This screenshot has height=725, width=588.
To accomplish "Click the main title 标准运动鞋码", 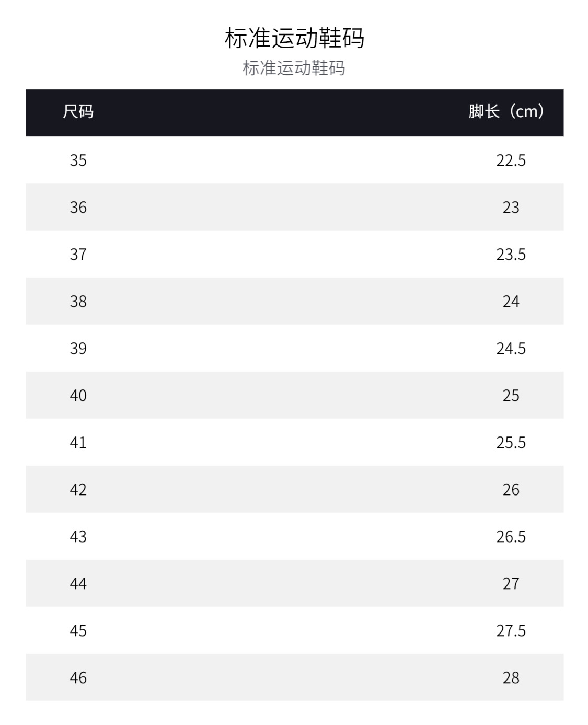I will pos(294,38).
